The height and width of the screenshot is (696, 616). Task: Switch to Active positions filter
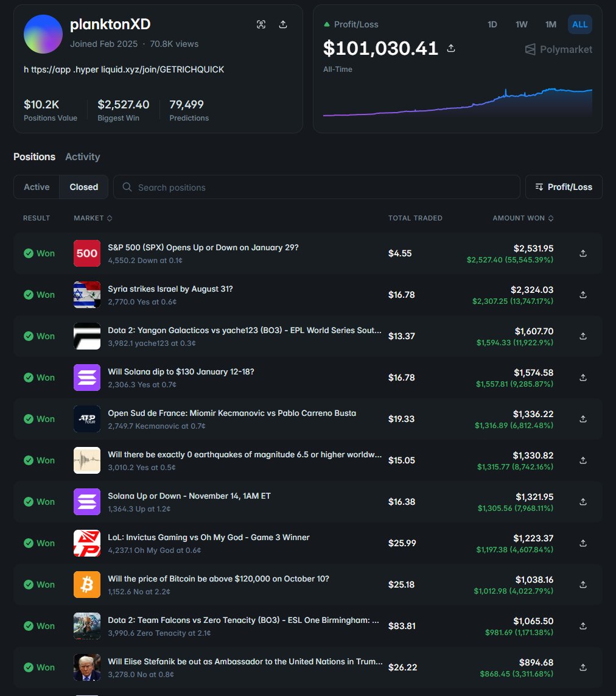tap(37, 187)
